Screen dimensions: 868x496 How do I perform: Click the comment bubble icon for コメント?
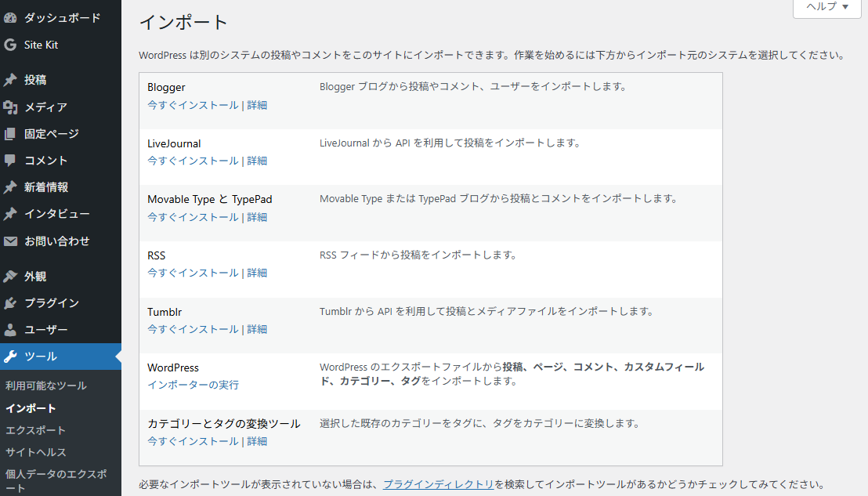10,161
